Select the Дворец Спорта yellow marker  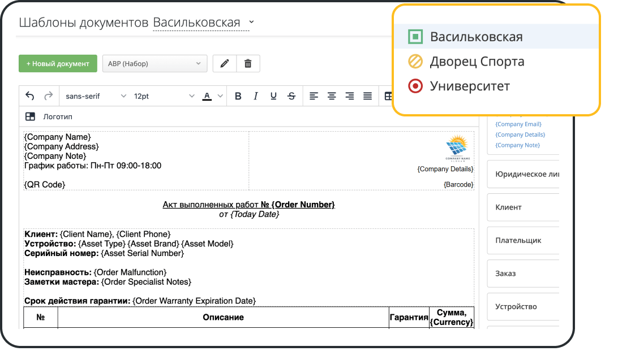pyautogui.click(x=414, y=60)
